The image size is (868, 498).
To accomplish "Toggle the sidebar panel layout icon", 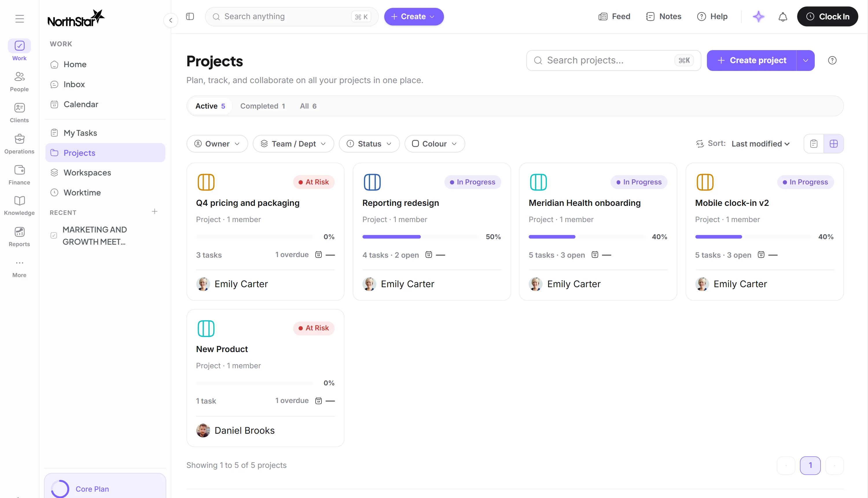I will 190,17.
